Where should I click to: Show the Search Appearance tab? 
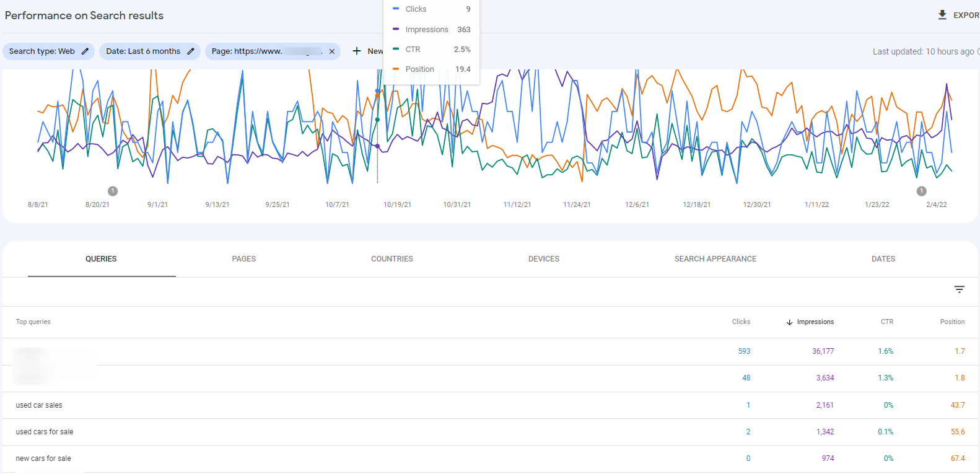715,259
